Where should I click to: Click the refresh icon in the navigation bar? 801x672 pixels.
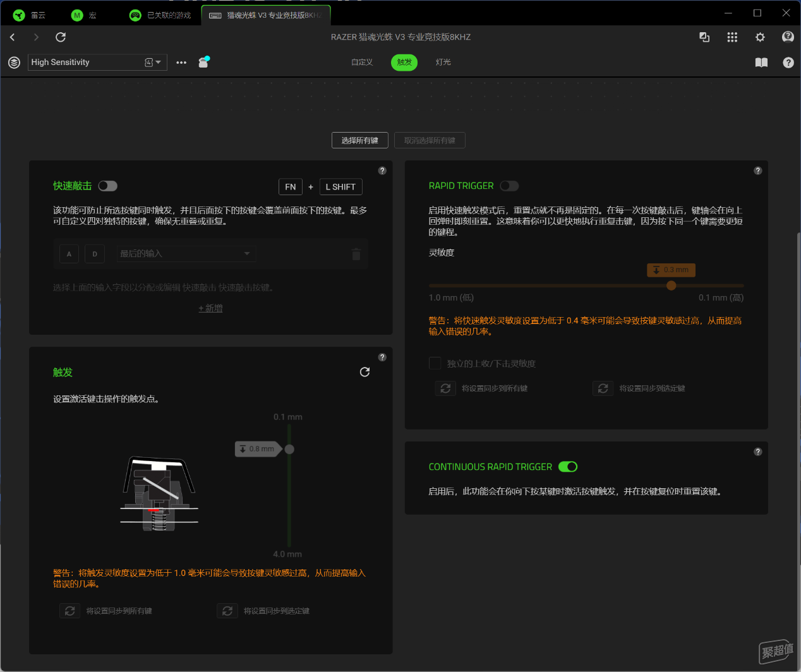point(61,37)
